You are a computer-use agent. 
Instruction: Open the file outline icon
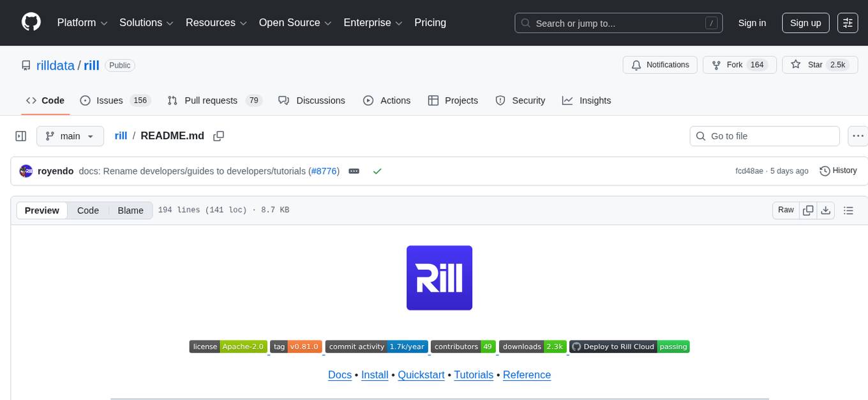click(x=849, y=210)
